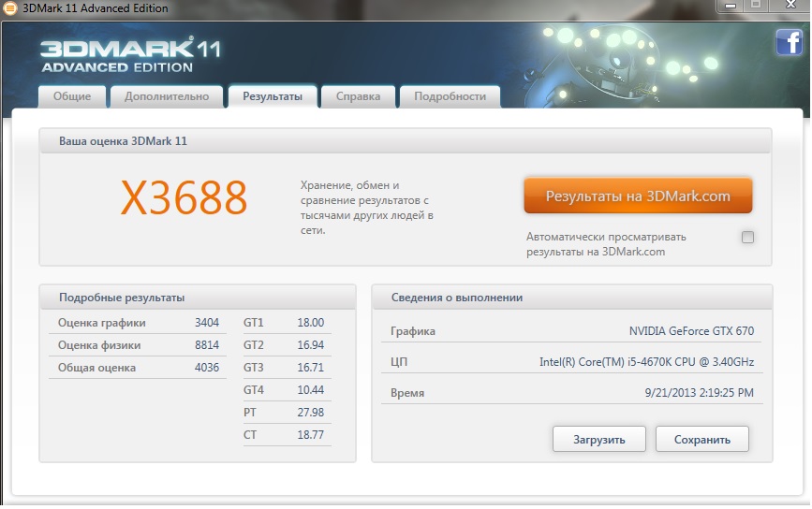Screen dimensions: 812x509
Task: Click the Оценка физики label
Action: pos(99,345)
